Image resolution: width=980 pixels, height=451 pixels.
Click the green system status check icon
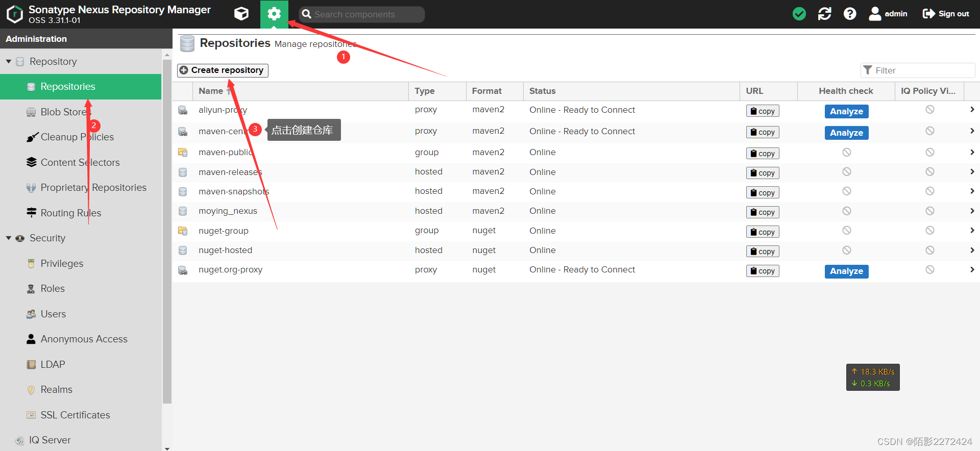coord(799,14)
